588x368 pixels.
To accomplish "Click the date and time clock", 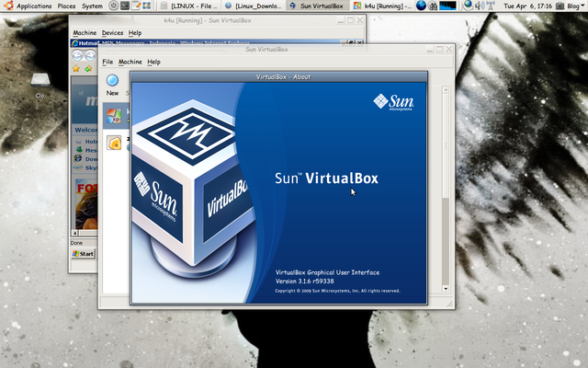I will pyautogui.click(x=527, y=6).
